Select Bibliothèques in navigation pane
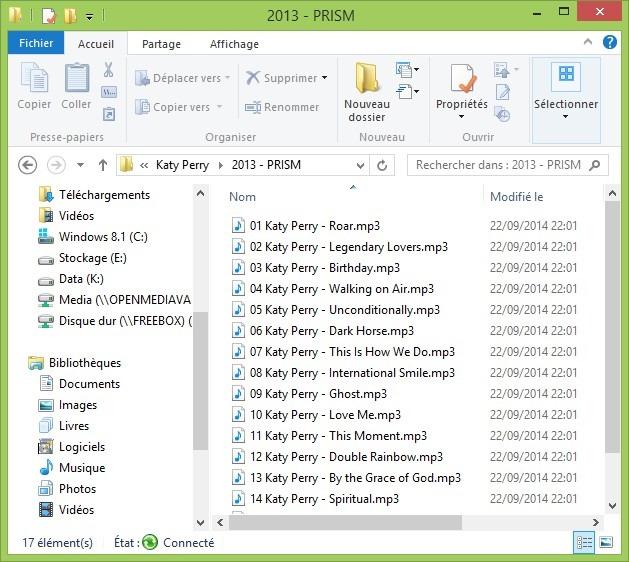This screenshot has width=629, height=562. (x=75, y=363)
